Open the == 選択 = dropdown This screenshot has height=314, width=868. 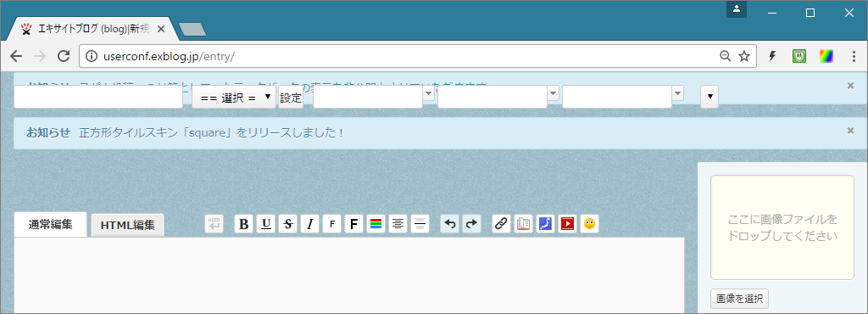tap(234, 98)
